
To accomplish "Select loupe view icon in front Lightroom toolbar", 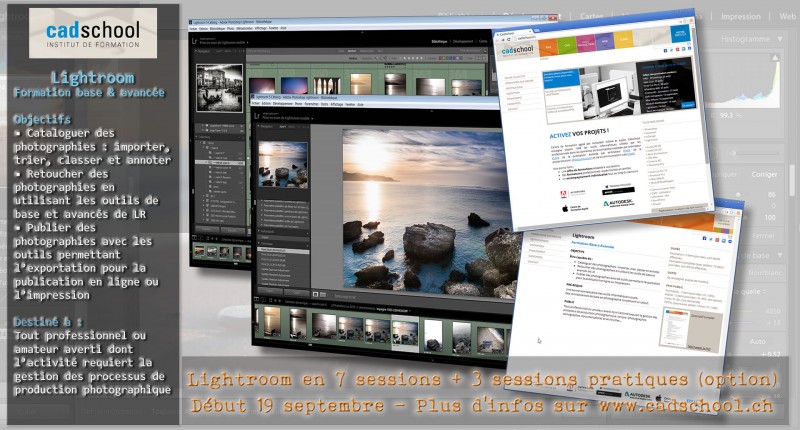I will (x=315, y=295).
